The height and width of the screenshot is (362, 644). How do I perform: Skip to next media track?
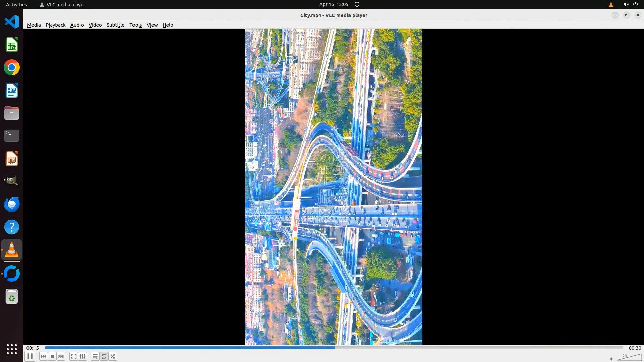(61, 356)
